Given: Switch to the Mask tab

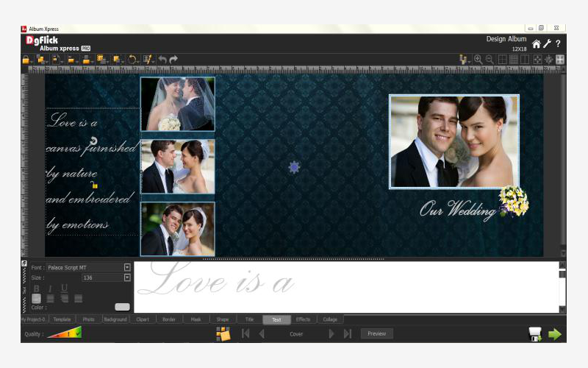Looking at the screenshot, I should (x=196, y=319).
